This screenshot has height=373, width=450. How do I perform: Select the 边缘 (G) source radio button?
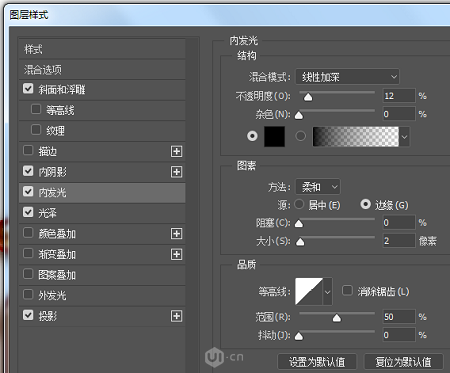366,204
